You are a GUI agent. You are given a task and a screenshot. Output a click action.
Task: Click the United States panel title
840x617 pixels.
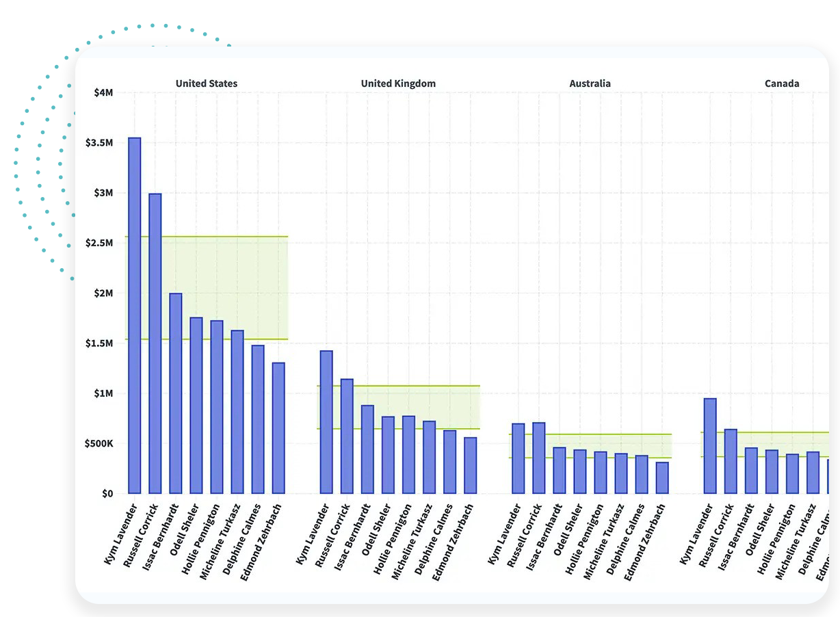[207, 83]
